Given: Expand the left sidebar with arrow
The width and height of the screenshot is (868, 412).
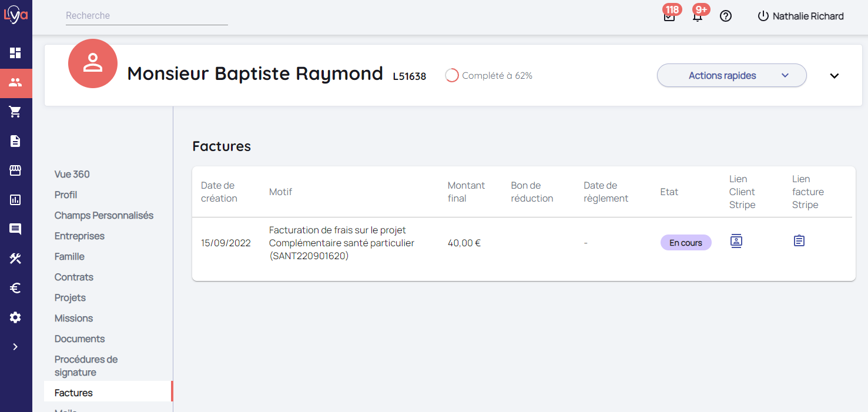Looking at the screenshot, I should [15, 347].
